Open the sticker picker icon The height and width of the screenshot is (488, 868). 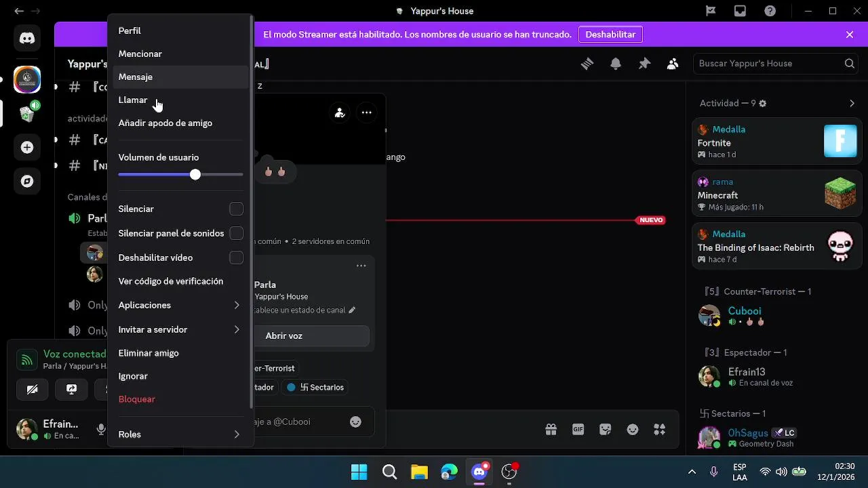tap(606, 430)
